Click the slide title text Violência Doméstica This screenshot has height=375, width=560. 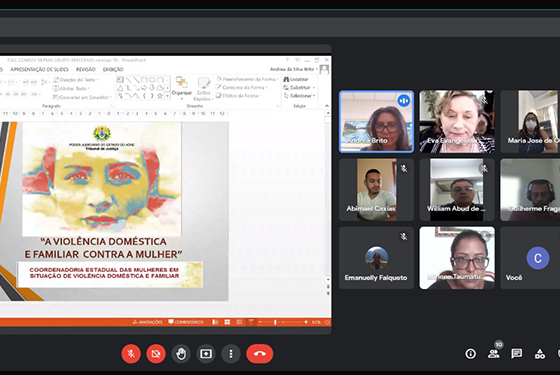pos(103,248)
